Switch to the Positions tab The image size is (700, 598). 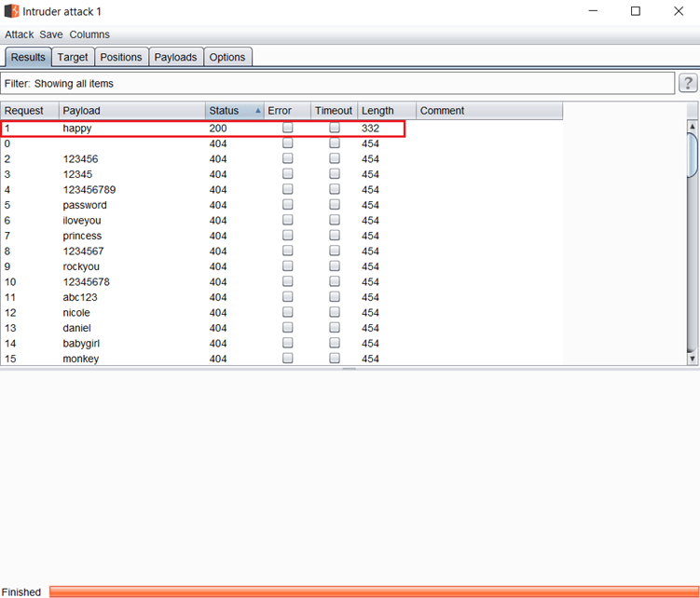pos(121,57)
